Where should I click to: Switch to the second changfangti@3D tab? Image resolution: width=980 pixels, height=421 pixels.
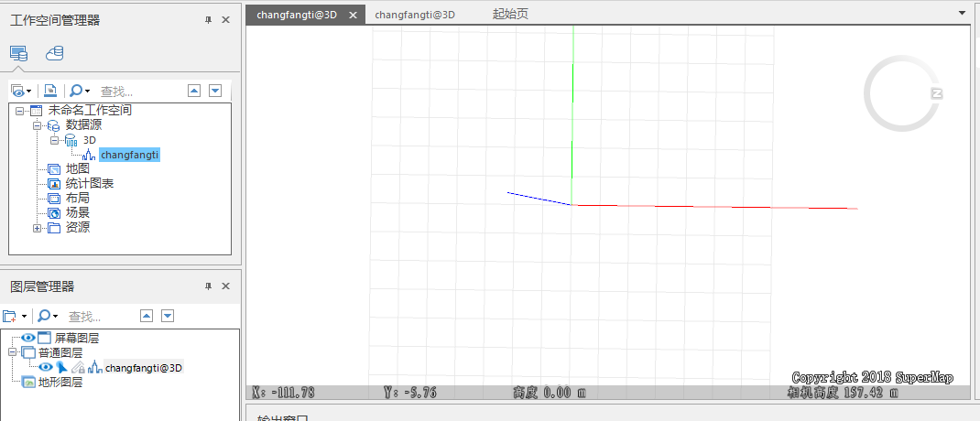(x=415, y=15)
